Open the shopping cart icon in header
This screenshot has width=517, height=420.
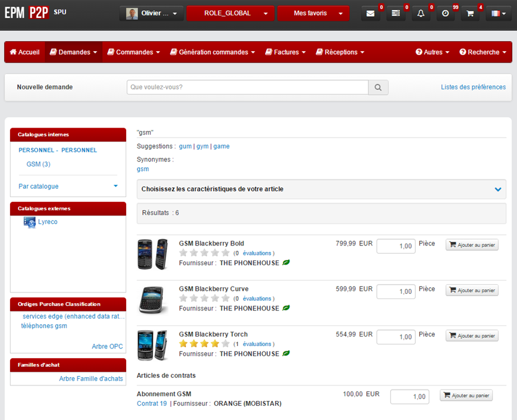tap(470, 14)
